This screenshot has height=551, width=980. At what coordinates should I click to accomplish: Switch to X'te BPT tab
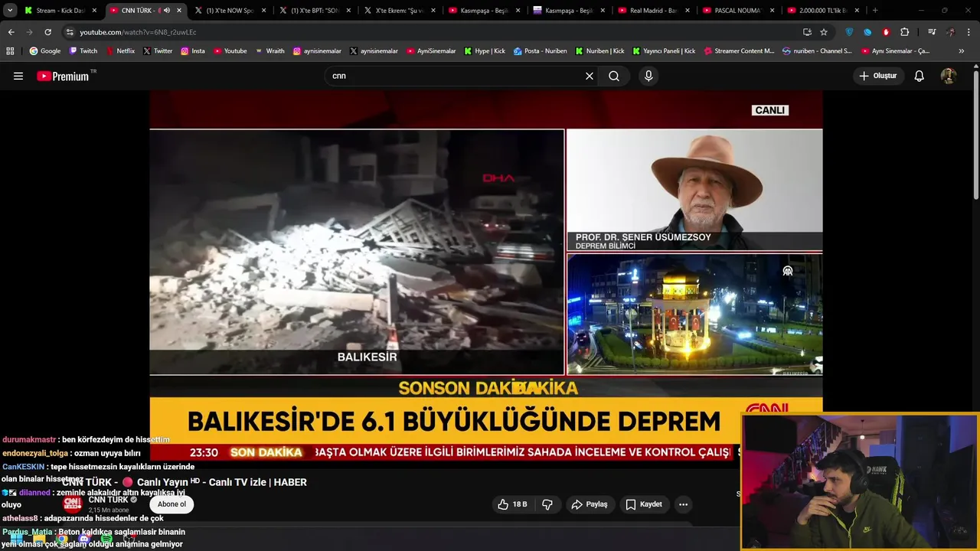coord(315,11)
